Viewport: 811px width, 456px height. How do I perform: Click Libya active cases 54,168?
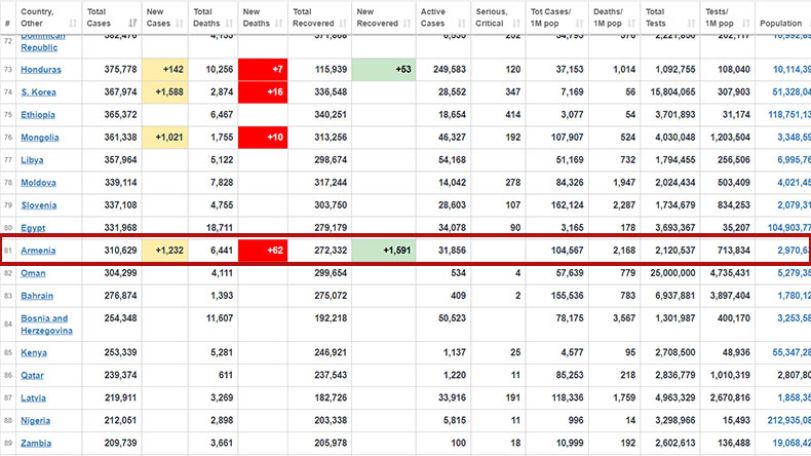tap(452, 160)
